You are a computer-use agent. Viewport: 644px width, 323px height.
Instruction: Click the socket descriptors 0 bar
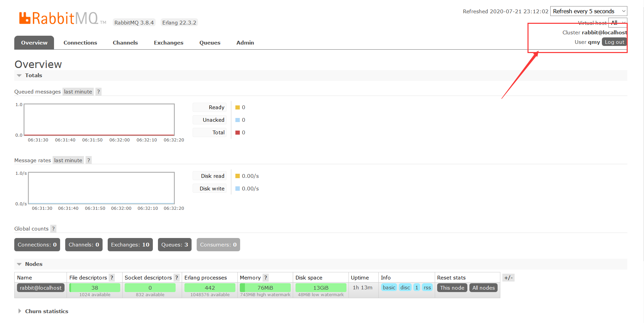pyautogui.click(x=150, y=288)
